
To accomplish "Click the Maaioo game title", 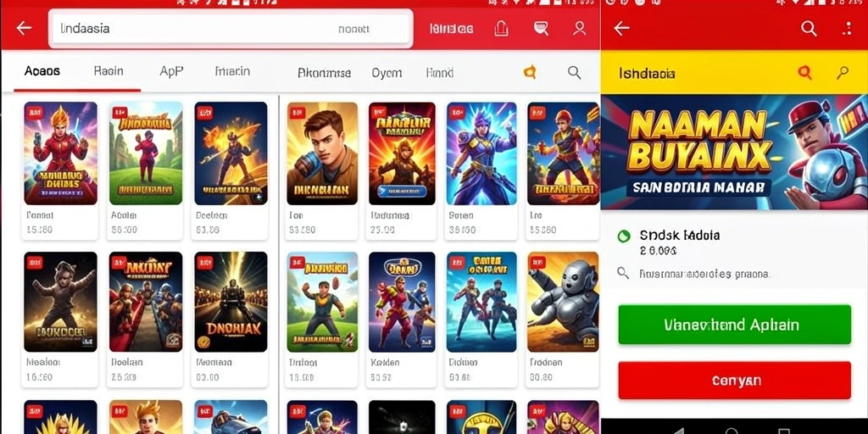I will pyautogui.click(x=43, y=362).
